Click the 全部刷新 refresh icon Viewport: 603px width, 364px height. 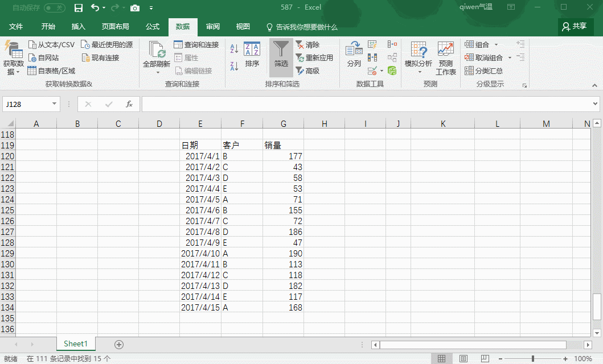click(x=157, y=50)
